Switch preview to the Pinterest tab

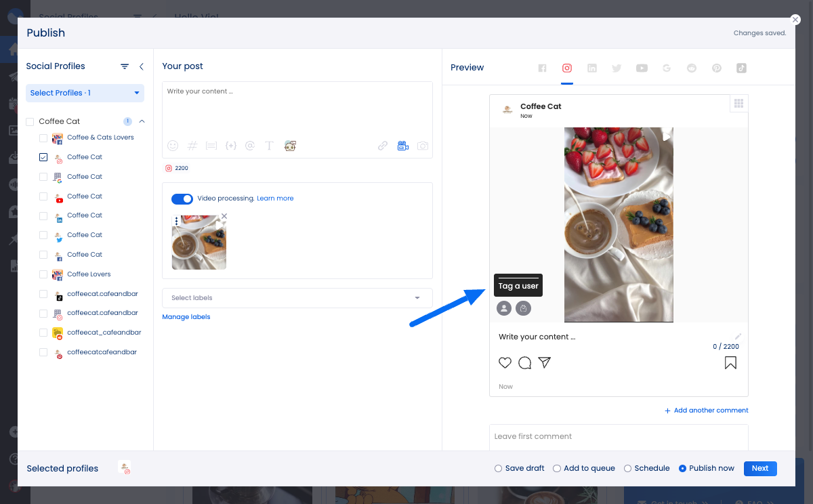click(x=716, y=68)
